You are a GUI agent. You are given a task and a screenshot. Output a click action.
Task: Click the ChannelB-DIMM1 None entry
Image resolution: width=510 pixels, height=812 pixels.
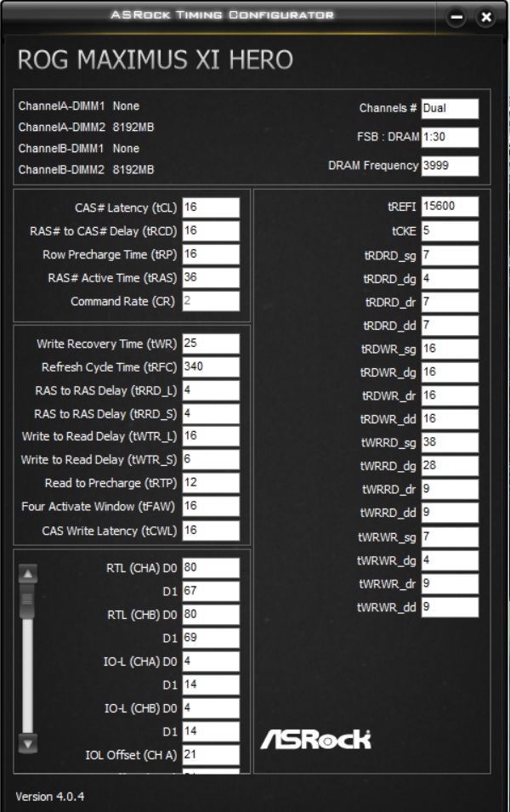pos(79,149)
